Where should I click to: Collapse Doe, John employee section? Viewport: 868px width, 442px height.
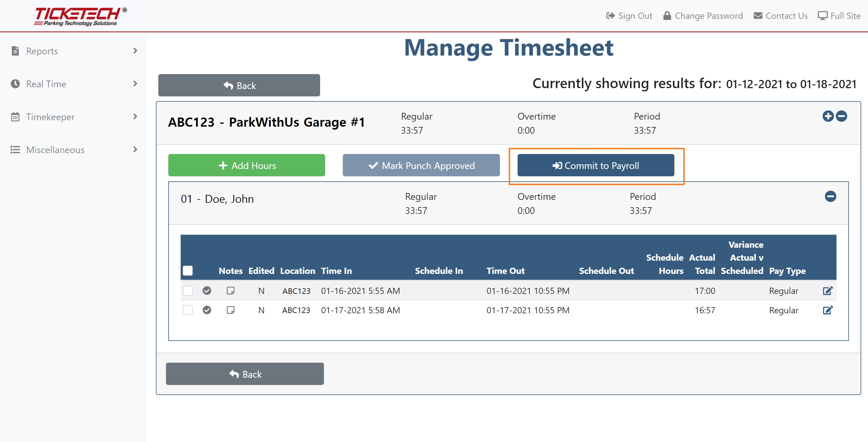coord(830,196)
